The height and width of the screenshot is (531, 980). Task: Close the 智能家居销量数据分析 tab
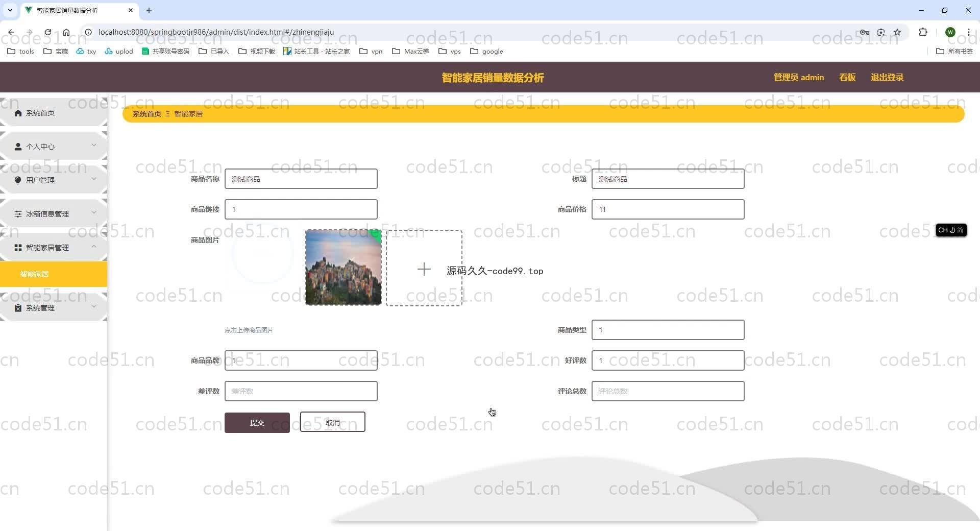pos(131,10)
